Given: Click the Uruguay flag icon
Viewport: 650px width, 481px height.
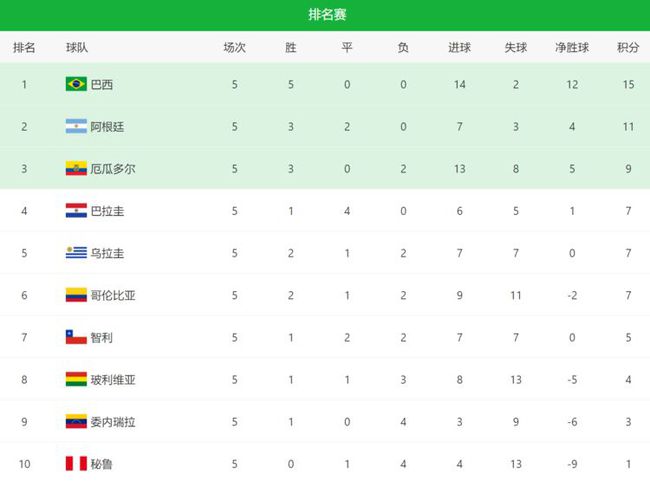Looking at the screenshot, I should [x=75, y=253].
